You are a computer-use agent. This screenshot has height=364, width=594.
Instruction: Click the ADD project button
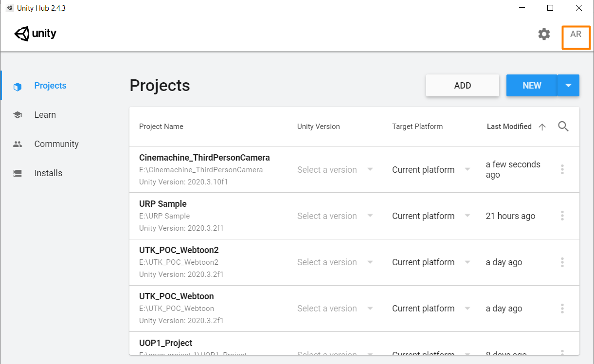click(462, 86)
